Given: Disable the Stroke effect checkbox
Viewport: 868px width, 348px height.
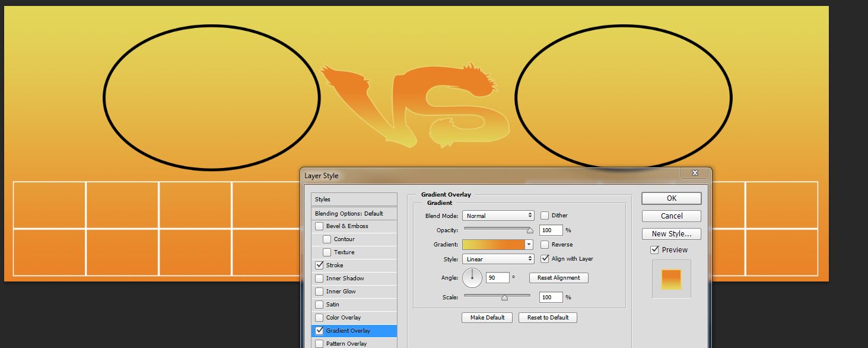Looking at the screenshot, I should [x=320, y=265].
